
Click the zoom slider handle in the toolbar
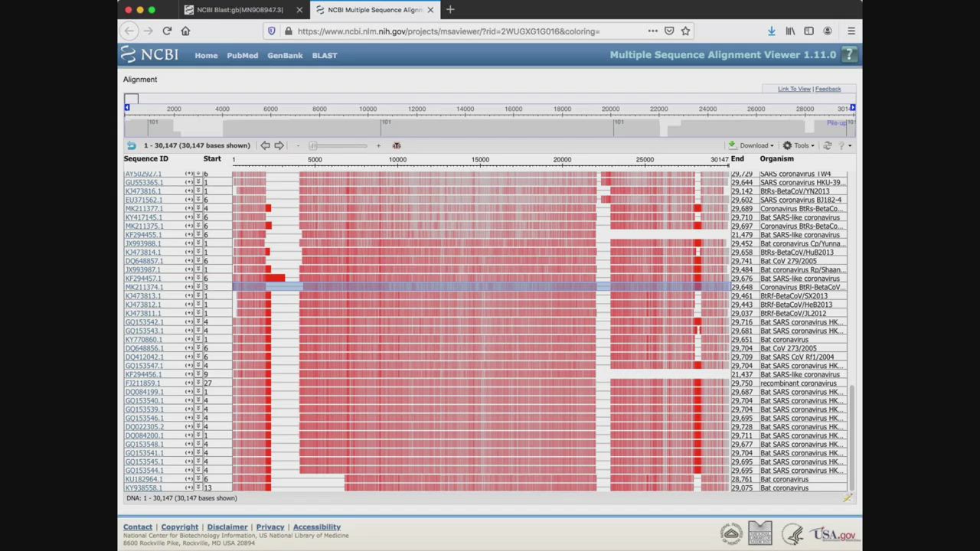pyautogui.click(x=313, y=145)
